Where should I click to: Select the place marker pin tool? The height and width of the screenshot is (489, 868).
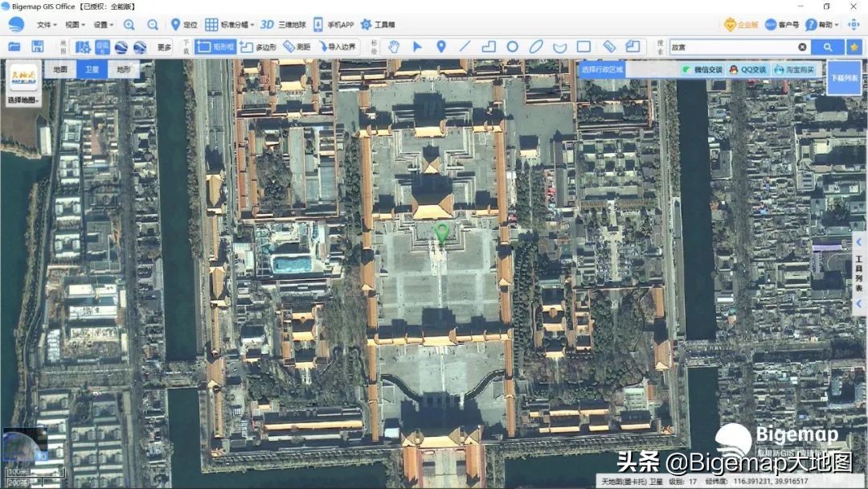click(441, 47)
